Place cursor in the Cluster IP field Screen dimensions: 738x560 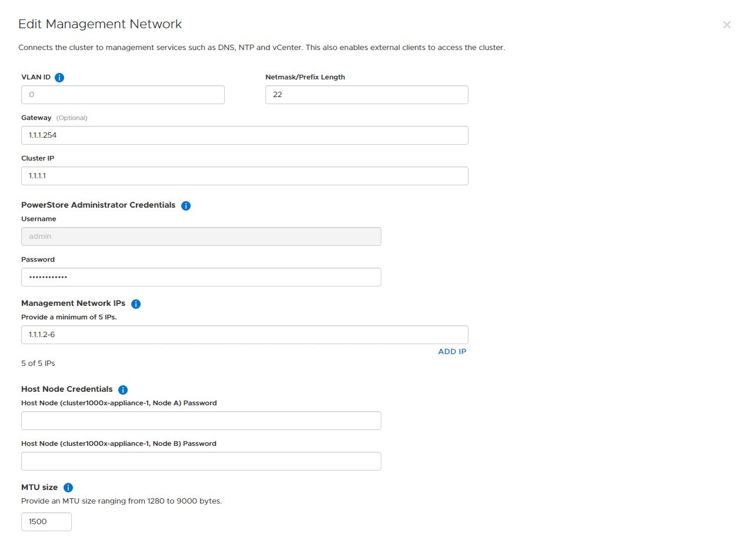[245, 176]
